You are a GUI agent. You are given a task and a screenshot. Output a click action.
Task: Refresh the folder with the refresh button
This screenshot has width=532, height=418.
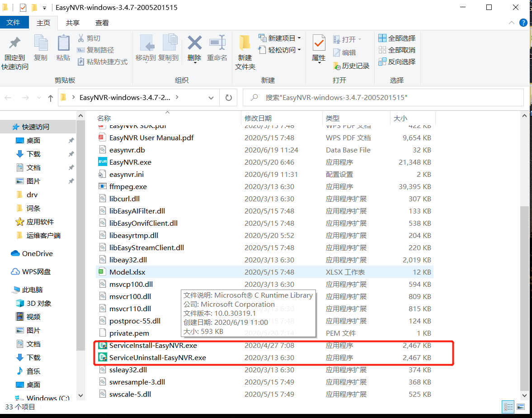[x=228, y=98]
